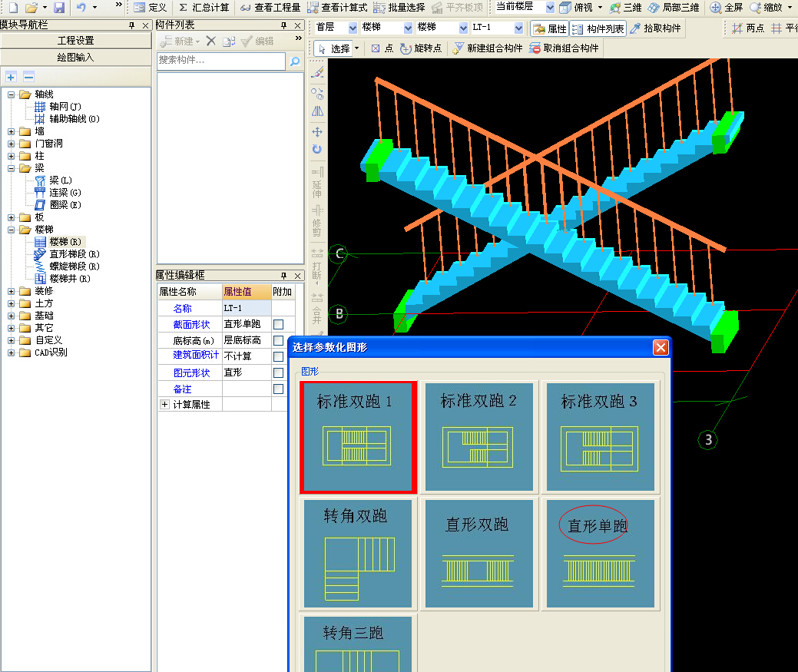The width and height of the screenshot is (798, 672).
Task: Click the Undo arrow icon
Action: (81, 7)
